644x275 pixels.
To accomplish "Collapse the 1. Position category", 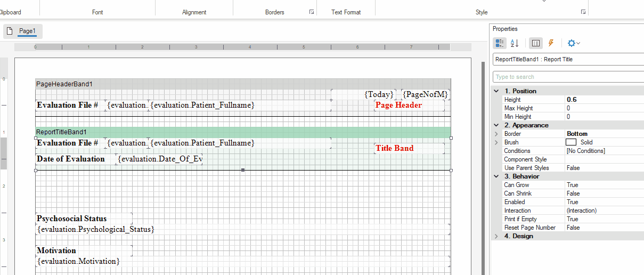I will coord(498,91).
